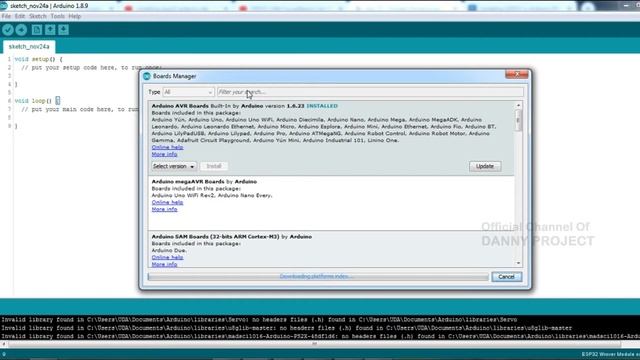Image resolution: width=640 pixels, height=360 pixels.
Task: Open More info for Arduino SAM Boards
Action: pyautogui.click(x=164, y=264)
